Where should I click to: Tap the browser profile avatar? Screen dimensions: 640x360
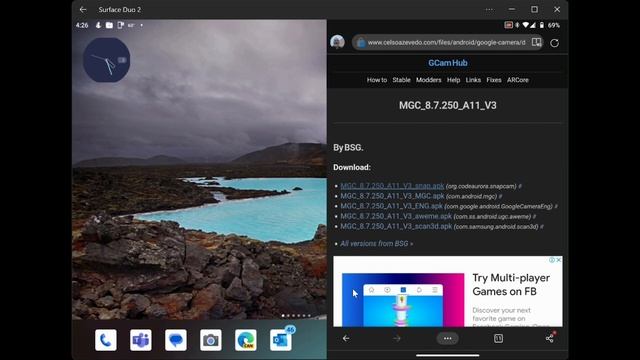pos(338,42)
